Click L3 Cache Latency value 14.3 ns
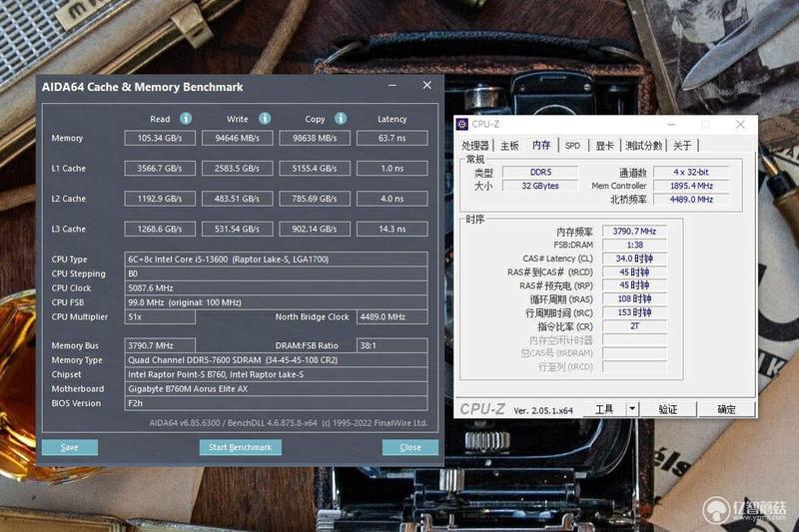Image resolution: width=799 pixels, height=532 pixels. point(392,230)
